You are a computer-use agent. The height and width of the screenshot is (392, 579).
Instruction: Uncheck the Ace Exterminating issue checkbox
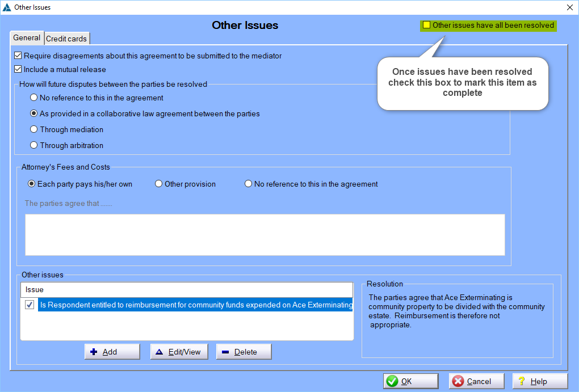(30, 305)
